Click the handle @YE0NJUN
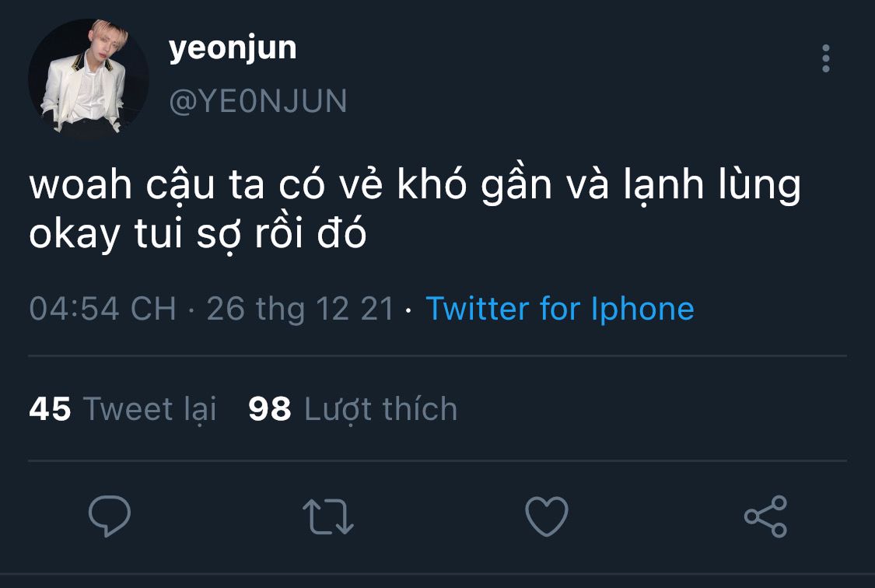The width and height of the screenshot is (875, 588). click(x=257, y=102)
